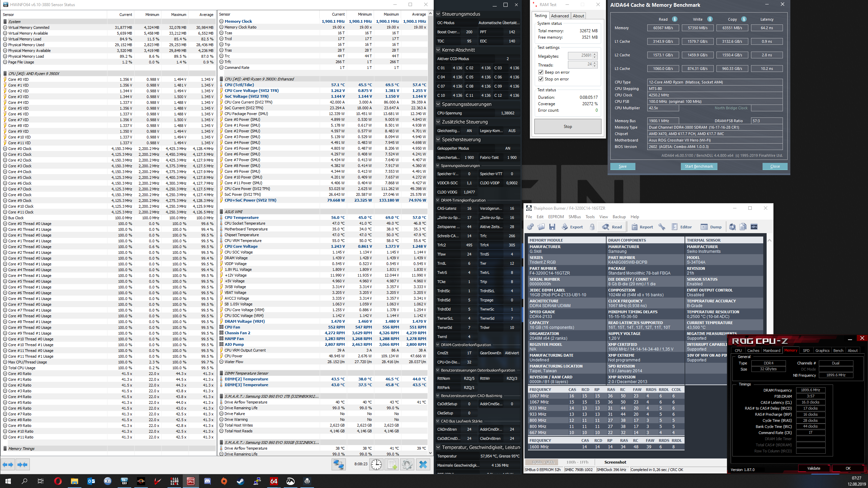Click the Start Benchmark button
This screenshot has width=868, height=488.
[x=699, y=166]
